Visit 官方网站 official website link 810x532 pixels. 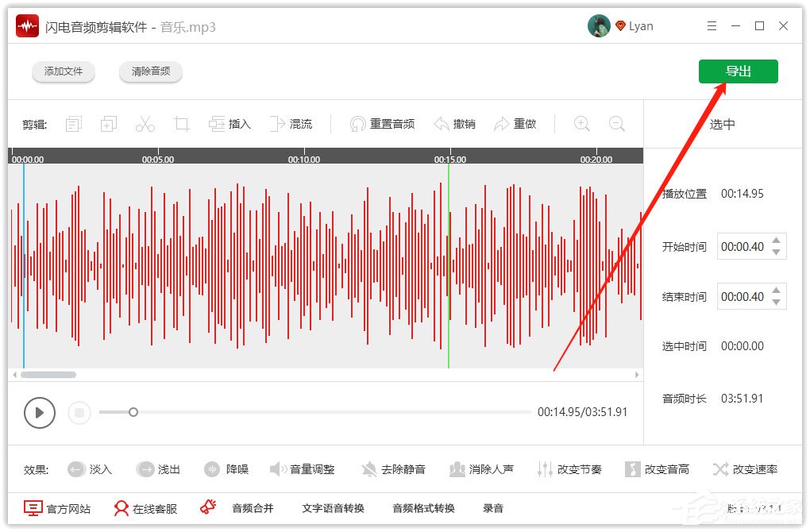pyautogui.click(x=57, y=508)
